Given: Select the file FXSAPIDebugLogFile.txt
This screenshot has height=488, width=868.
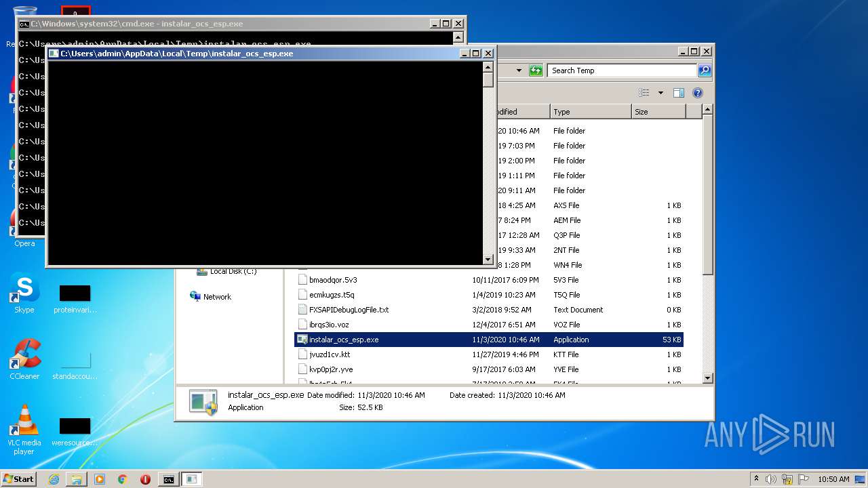Looking at the screenshot, I should 349,310.
